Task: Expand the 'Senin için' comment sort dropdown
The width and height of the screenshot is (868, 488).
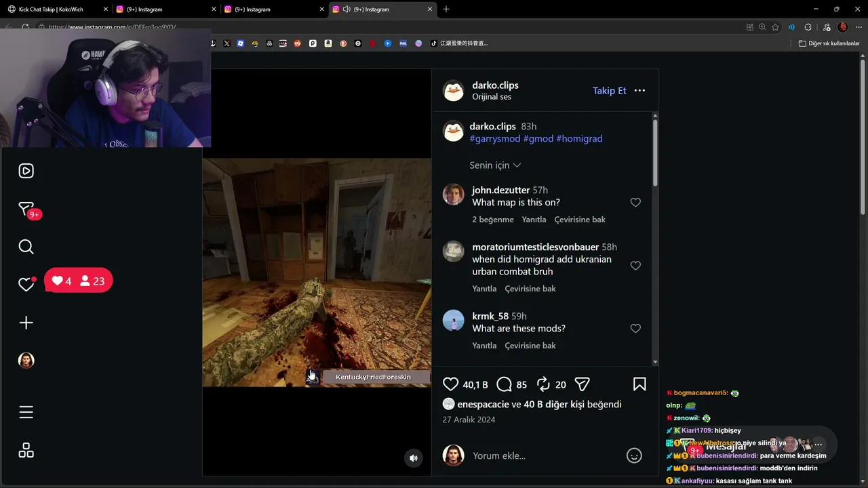Action: 495,165
